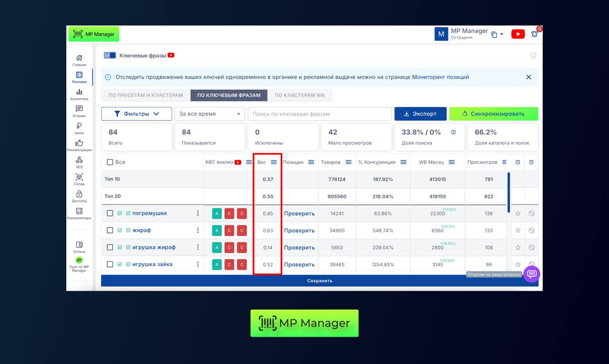The image size is (609, 364).
Task: Open SEO section in sidebar
Action: (x=79, y=162)
